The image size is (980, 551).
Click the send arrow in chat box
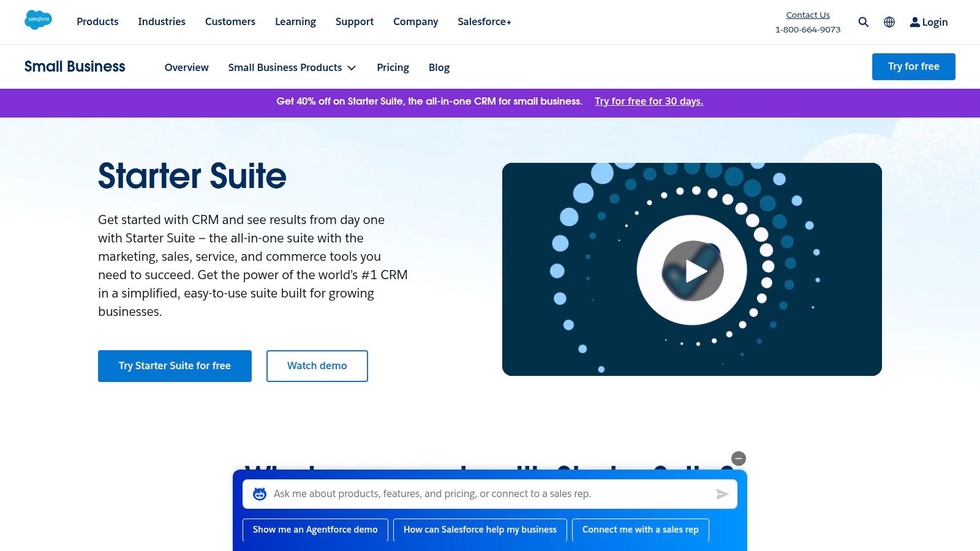(722, 494)
